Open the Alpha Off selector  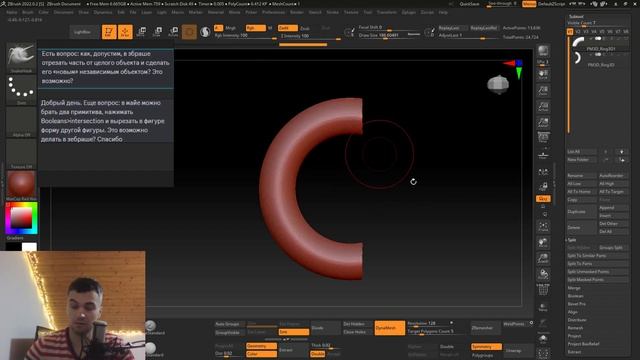click(21, 122)
